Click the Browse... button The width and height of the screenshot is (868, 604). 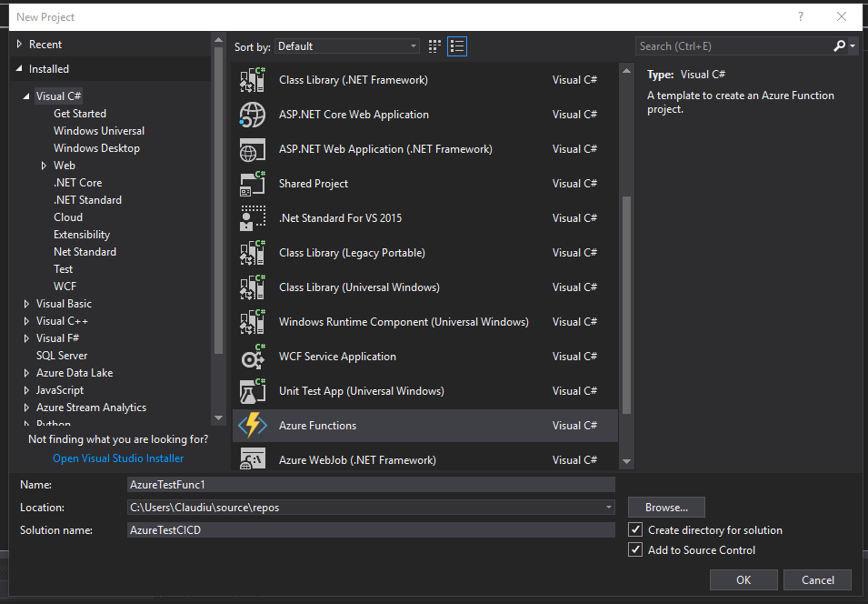coord(666,507)
